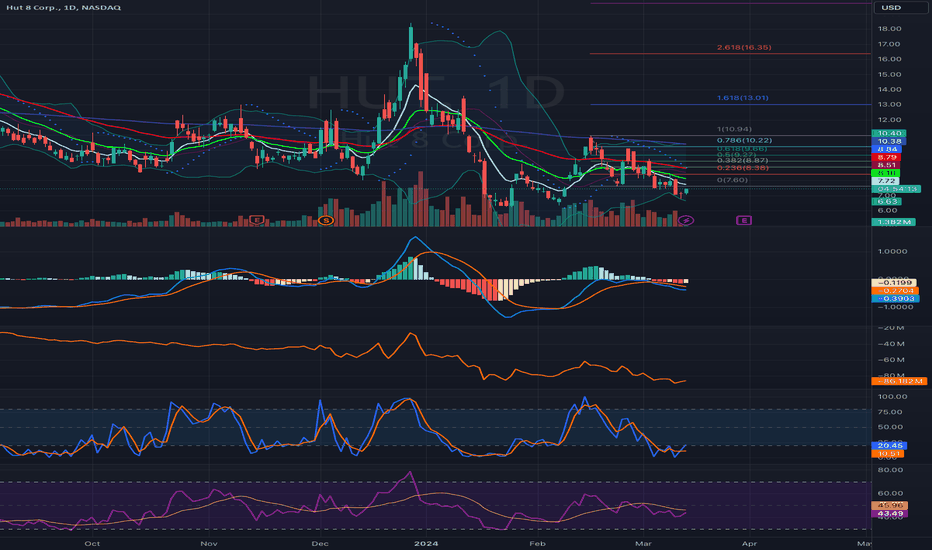Select the 0.236(8.38) Fibonacci level label
Image resolution: width=932 pixels, height=550 pixels.
click(742, 168)
